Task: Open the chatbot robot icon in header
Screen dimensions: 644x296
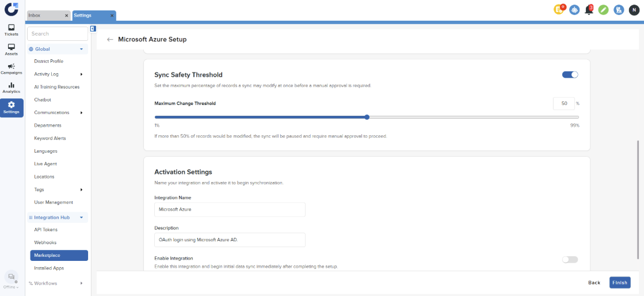Action: 574,10
